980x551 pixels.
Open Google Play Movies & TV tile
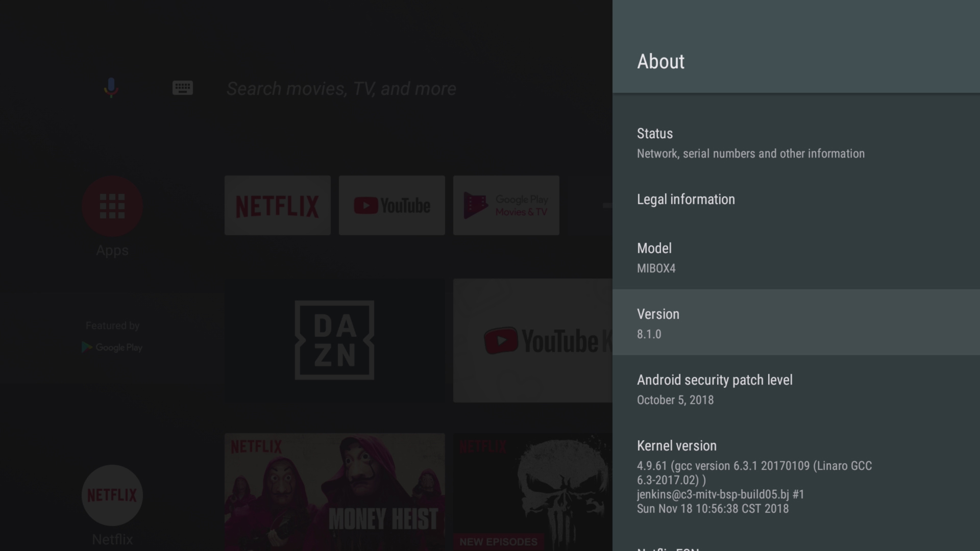click(x=506, y=206)
